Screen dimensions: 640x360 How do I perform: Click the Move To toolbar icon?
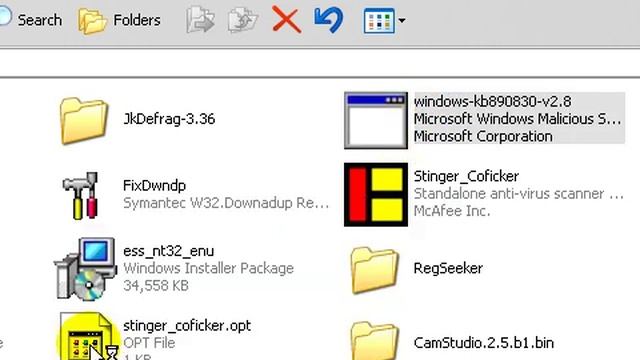[x=200, y=20]
